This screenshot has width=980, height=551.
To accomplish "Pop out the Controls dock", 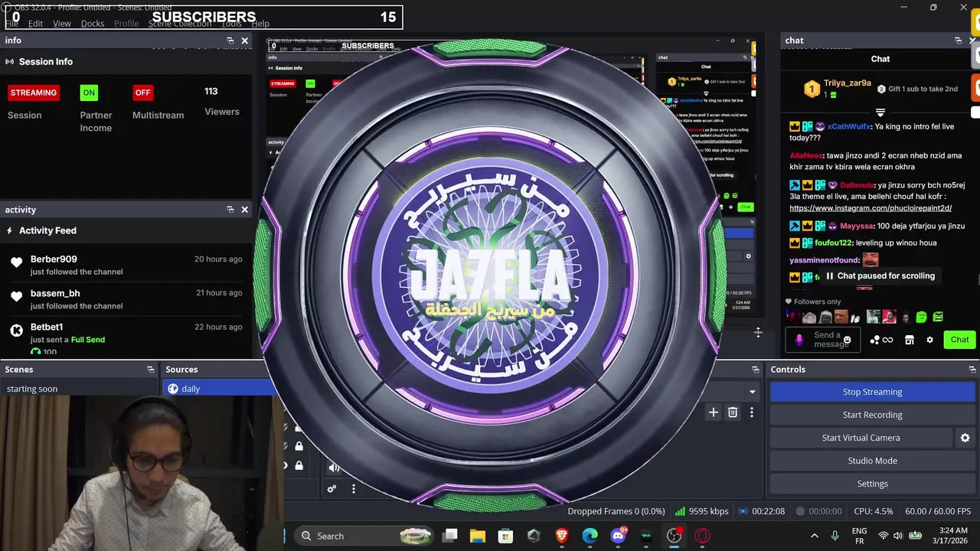I will click(972, 370).
